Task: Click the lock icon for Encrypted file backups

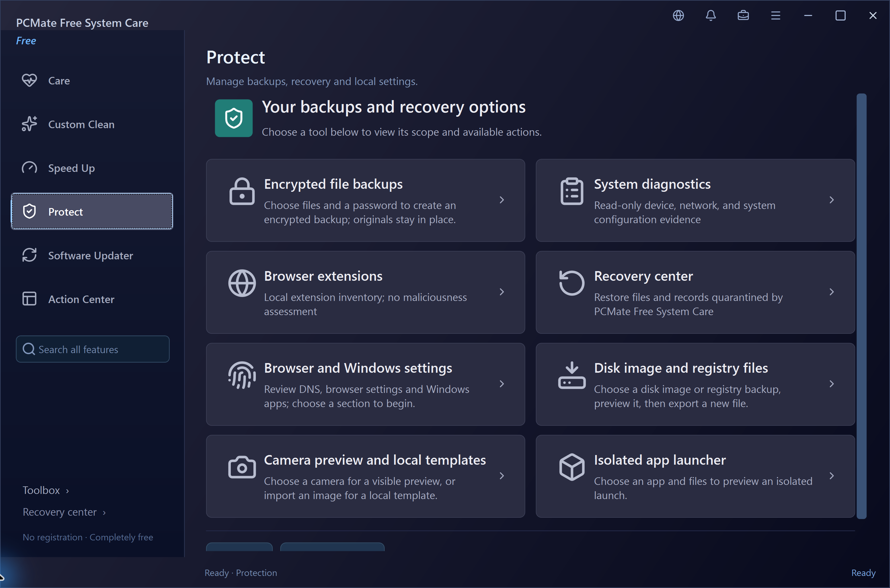Action: click(x=242, y=191)
